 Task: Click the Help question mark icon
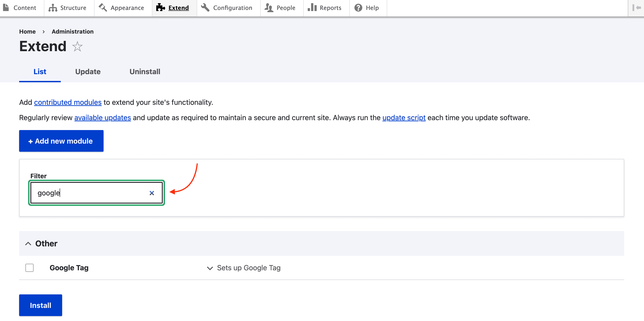[358, 8]
